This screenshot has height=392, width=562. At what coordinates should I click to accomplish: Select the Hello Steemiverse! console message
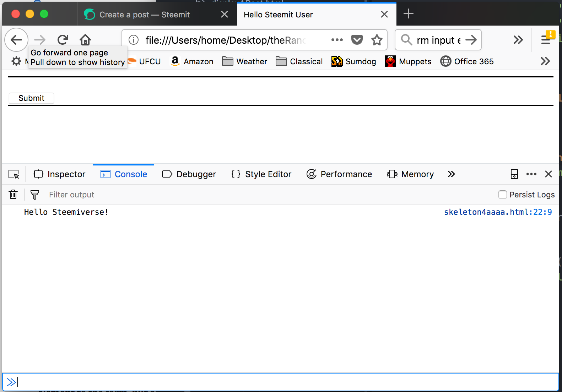click(x=66, y=212)
